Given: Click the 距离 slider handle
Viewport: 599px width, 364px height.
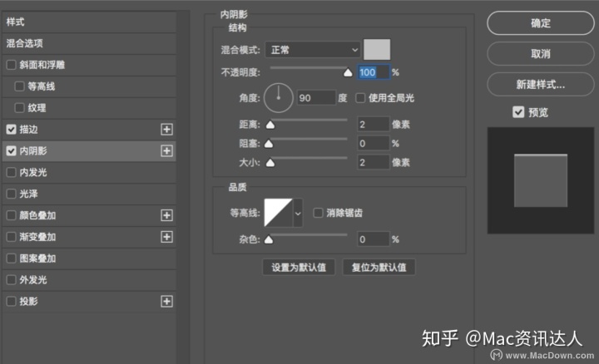Looking at the screenshot, I should click(x=270, y=125).
